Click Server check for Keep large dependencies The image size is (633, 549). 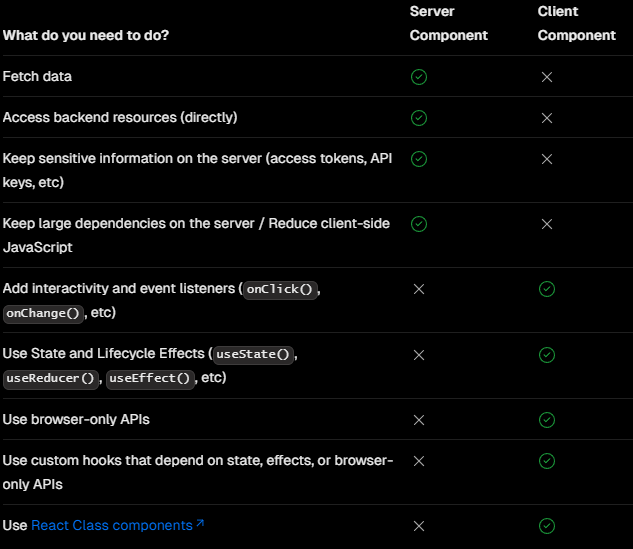(x=419, y=224)
